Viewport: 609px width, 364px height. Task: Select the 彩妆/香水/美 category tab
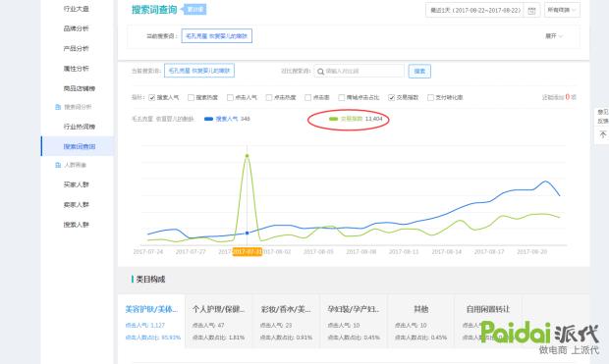click(286, 322)
